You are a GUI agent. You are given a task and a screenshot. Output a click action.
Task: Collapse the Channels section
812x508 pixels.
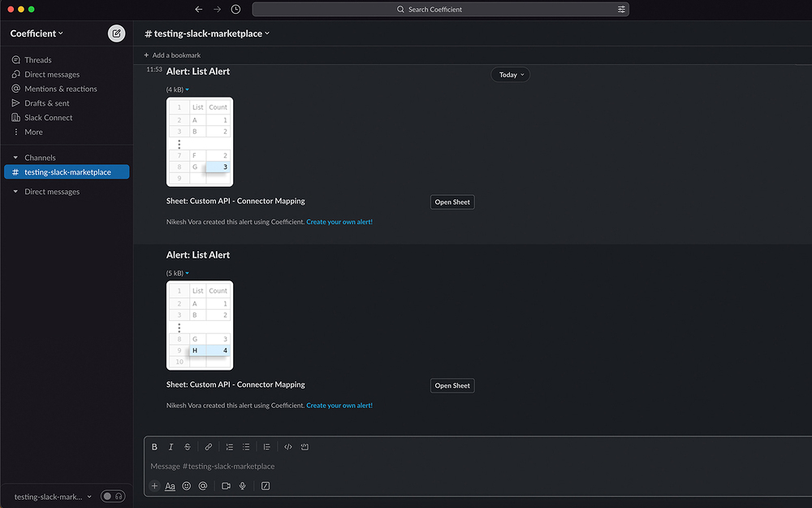point(15,158)
